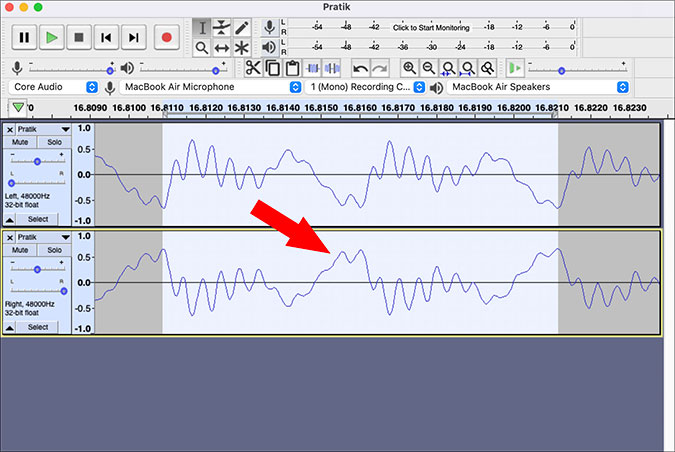Click Select button on the Left track
Image resolution: width=675 pixels, height=452 pixels.
pyautogui.click(x=38, y=219)
